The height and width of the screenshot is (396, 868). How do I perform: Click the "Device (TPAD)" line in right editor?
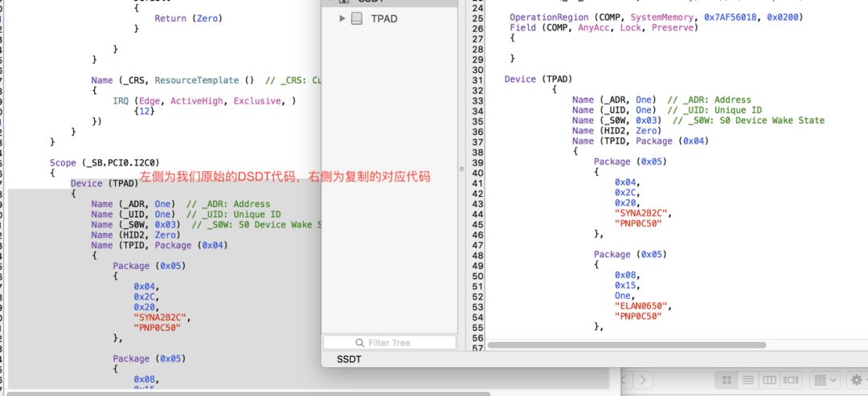(x=538, y=79)
